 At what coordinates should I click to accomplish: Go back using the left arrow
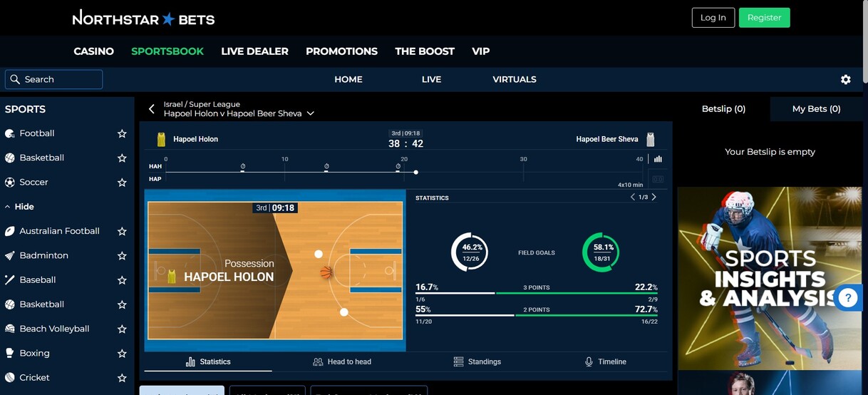point(152,109)
